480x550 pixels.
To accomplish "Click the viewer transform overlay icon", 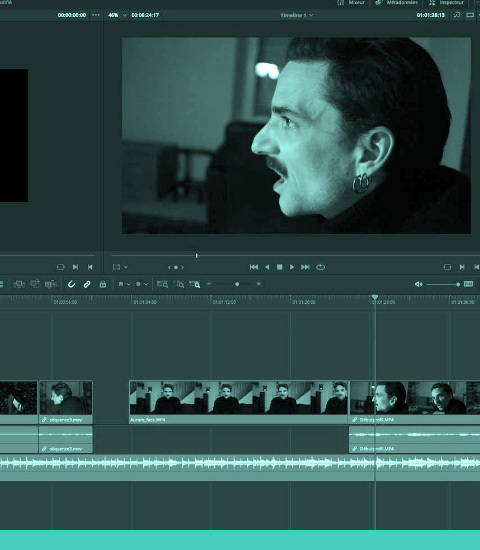I will pos(116,267).
